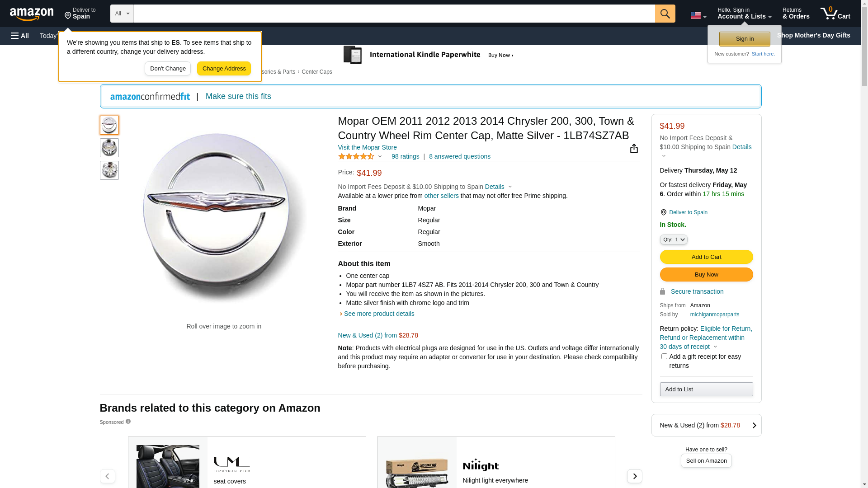This screenshot has width=868, height=488.
Task: Click into the search input field
Action: (x=394, y=14)
